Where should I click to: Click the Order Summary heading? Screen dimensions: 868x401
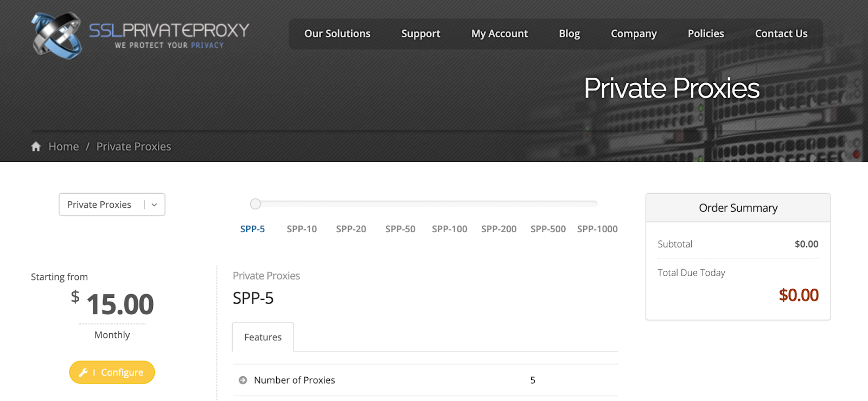point(738,208)
